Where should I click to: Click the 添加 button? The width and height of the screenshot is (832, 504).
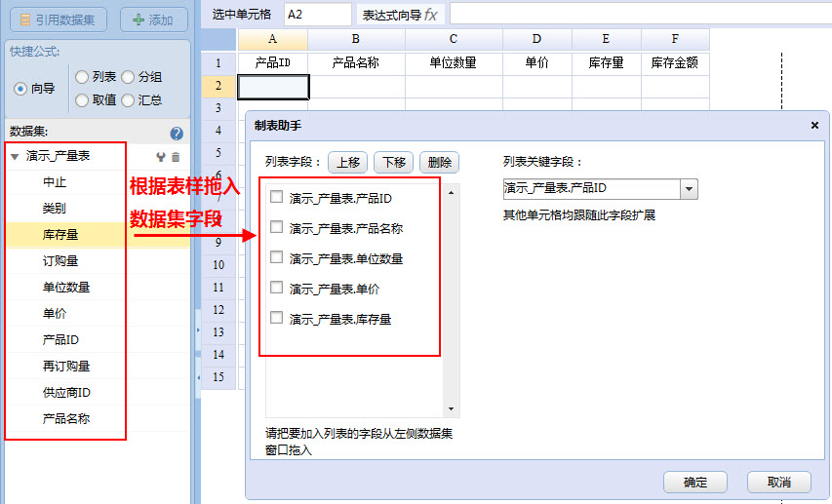154,19
